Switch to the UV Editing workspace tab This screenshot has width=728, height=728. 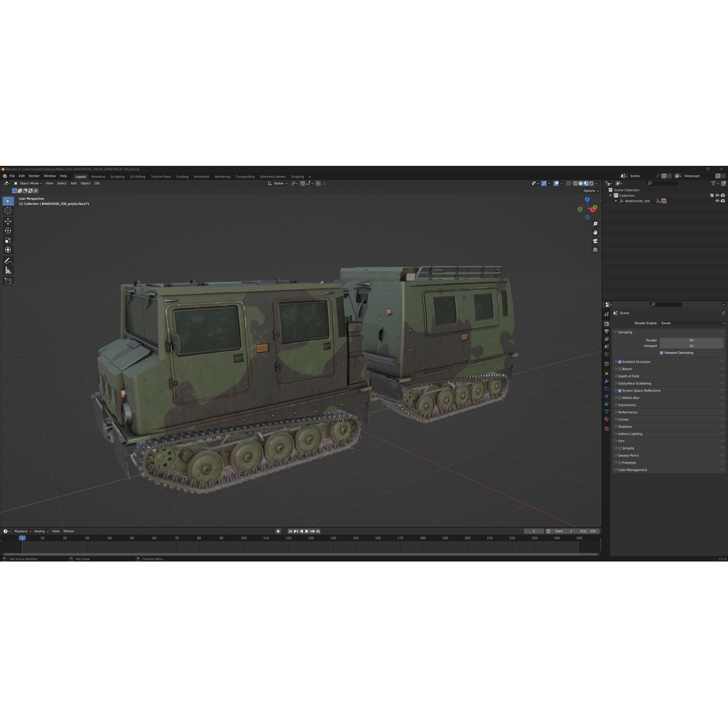pyautogui.click(x=138, y=177)
